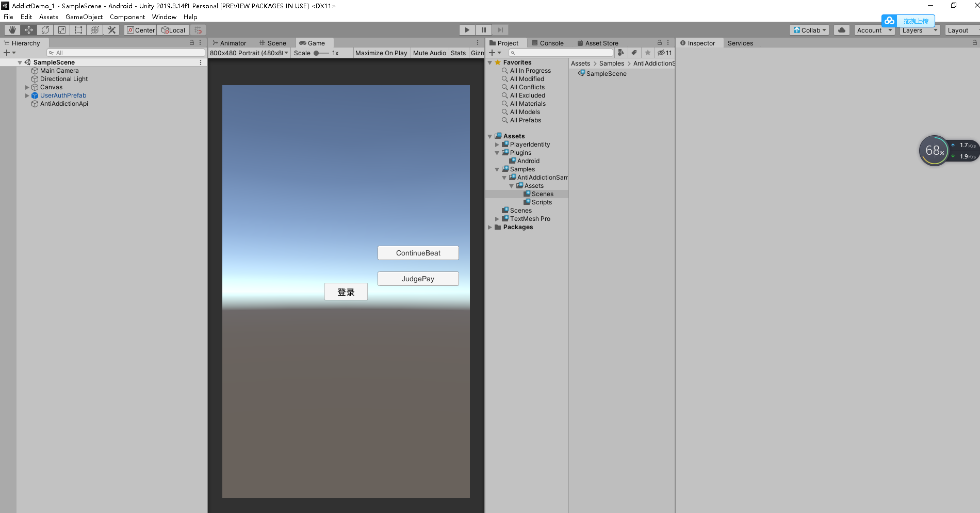Switch to the Services tab
Image resolution: width=980 pixels, height=513 pixels.
coord(740,43)
